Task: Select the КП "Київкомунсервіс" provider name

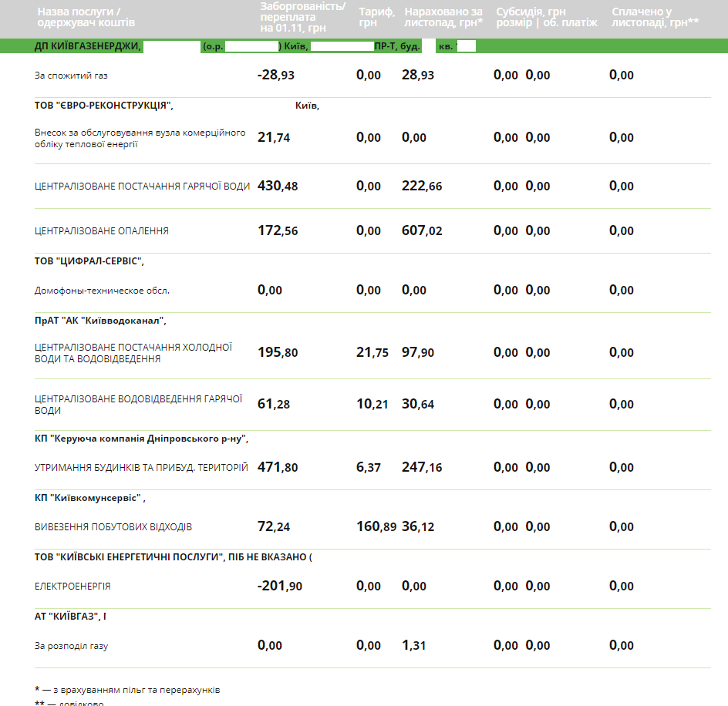Action: click(89, 498)
